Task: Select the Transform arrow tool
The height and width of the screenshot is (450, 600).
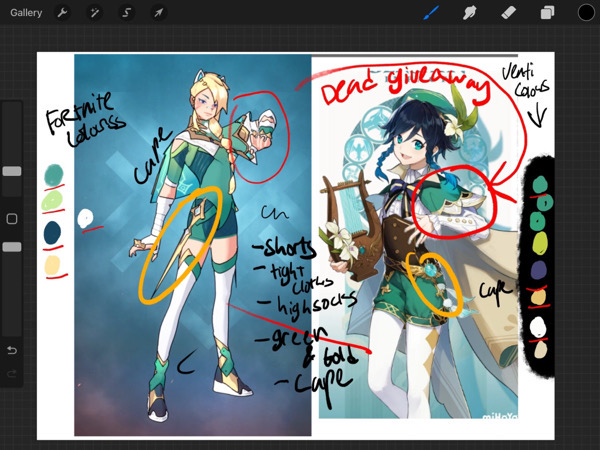Action: tap(158, 13)
